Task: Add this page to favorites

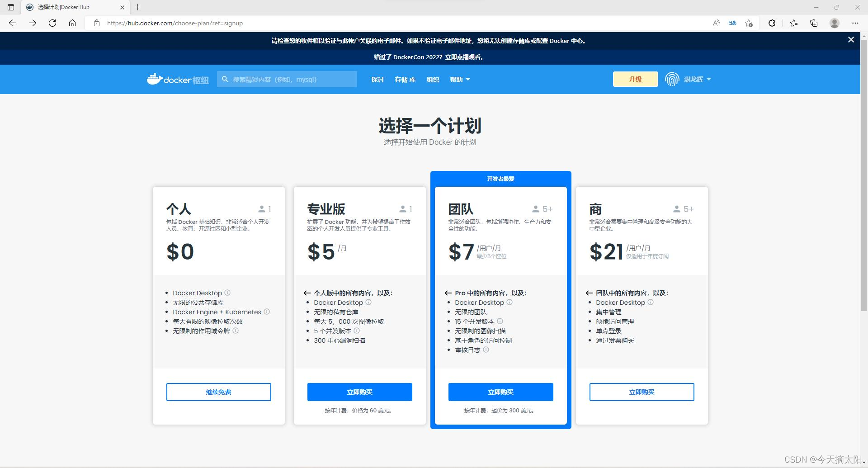Action: coord(749,23)
